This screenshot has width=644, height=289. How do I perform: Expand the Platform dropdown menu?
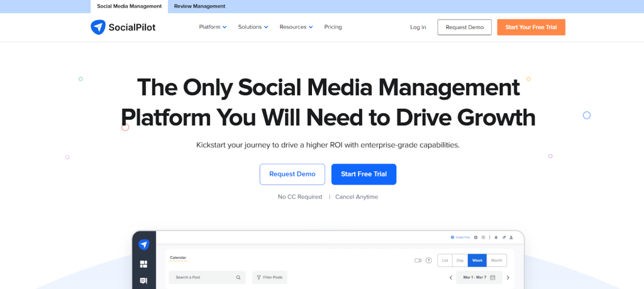(x=213, y=27)
